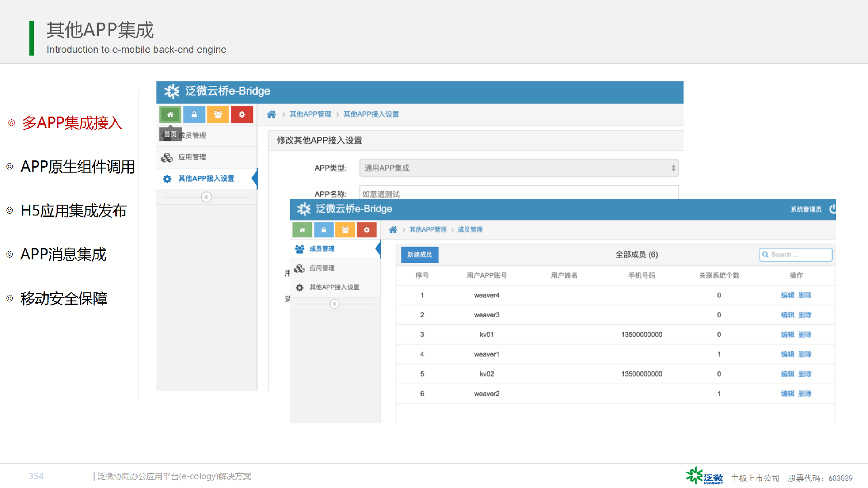Select 应用管理 in front window sidebar

point(335,268)
